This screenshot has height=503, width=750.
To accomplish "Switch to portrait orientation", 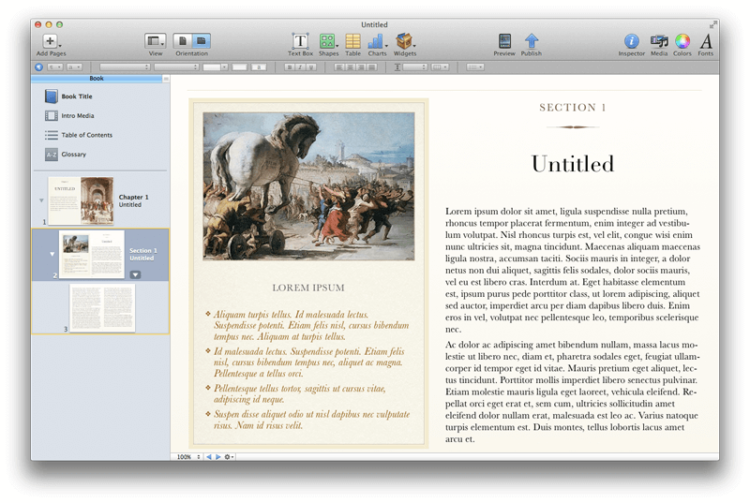I will (x=183, y=41).
